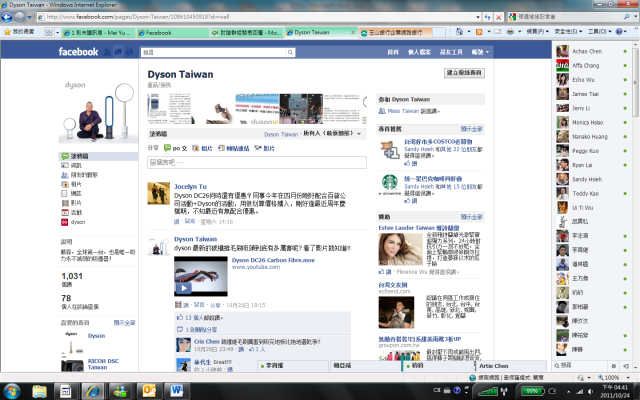This screenshot has height=400, width=640.
Task: Click the Facebook messages icon
Action: pyautogui.click(x=118, y=52)
